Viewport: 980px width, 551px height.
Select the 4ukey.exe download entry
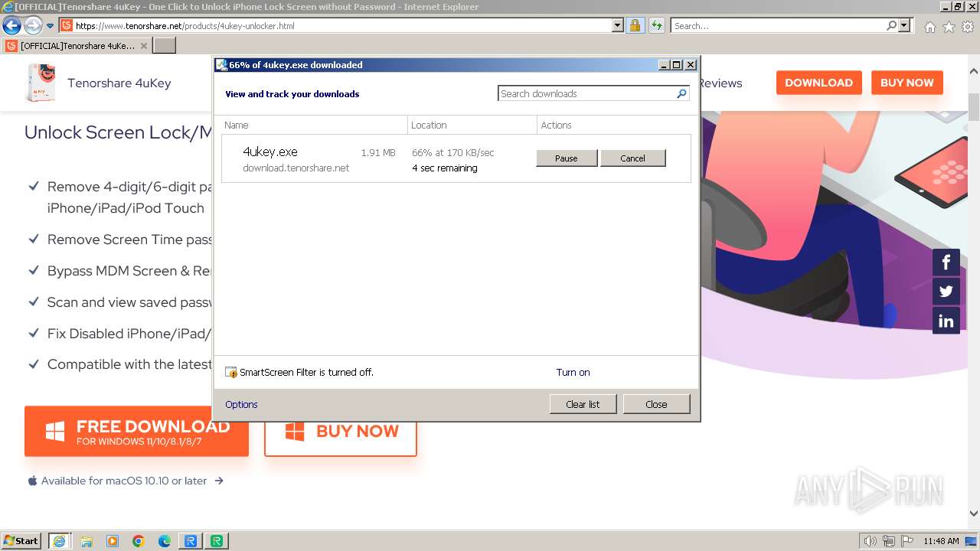pyautogui.click(x=456, y=159)
